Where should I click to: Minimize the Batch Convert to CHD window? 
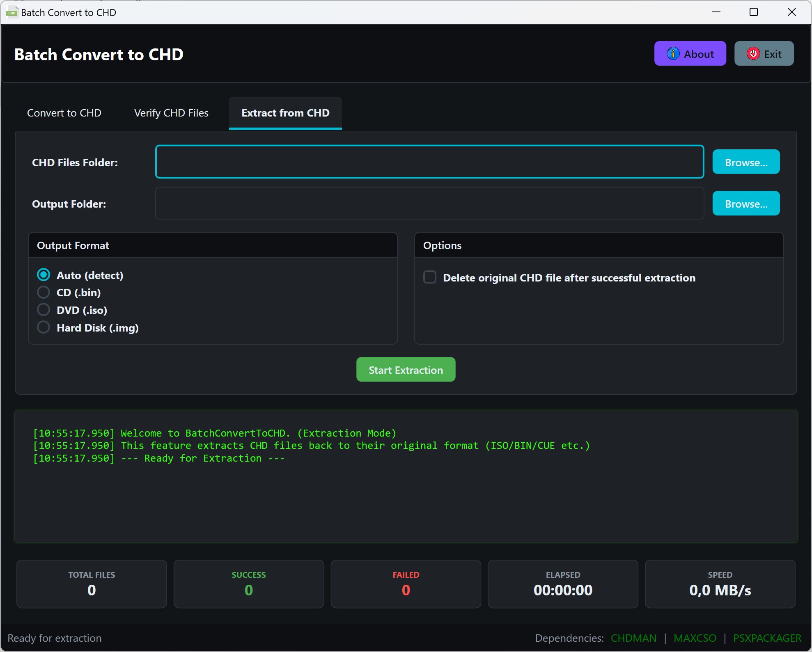pos(716,12)
